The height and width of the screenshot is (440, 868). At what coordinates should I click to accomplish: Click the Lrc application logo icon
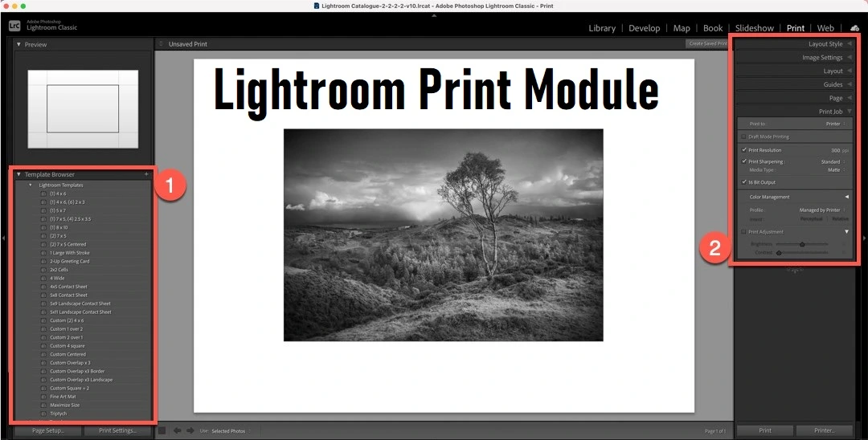(x=15, y=26)
